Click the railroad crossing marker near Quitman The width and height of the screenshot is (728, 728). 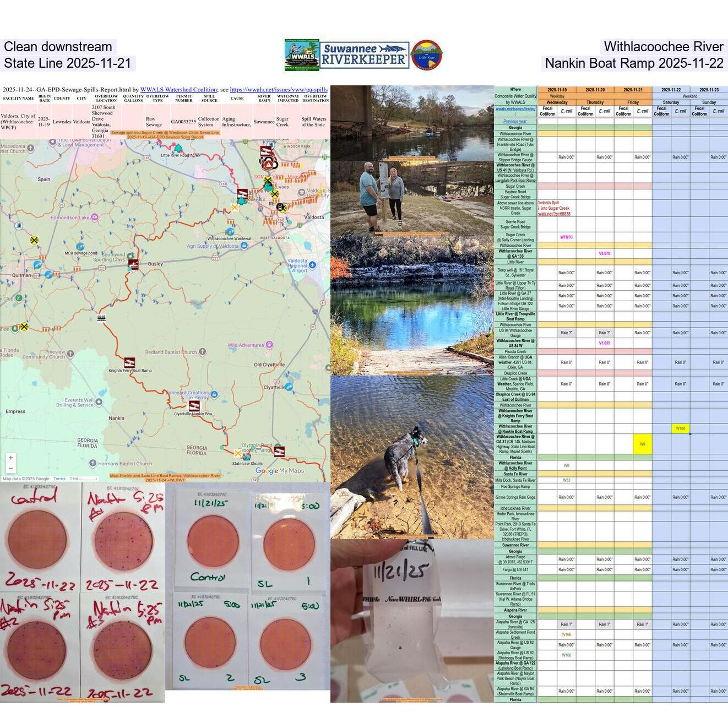click(x=34, y=240)
